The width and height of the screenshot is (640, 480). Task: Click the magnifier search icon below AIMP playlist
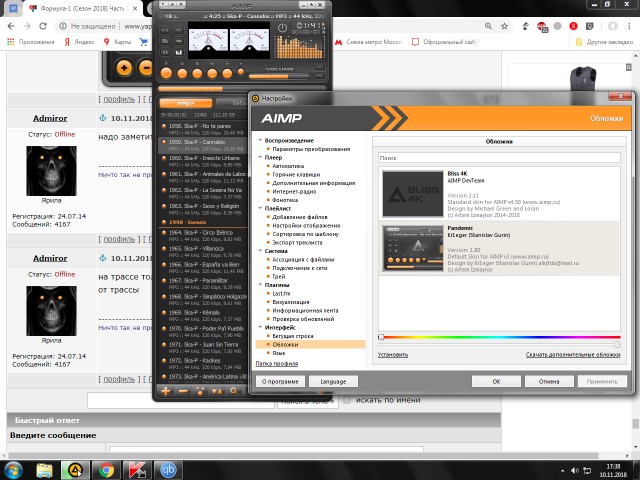click(x=233, y=391)
